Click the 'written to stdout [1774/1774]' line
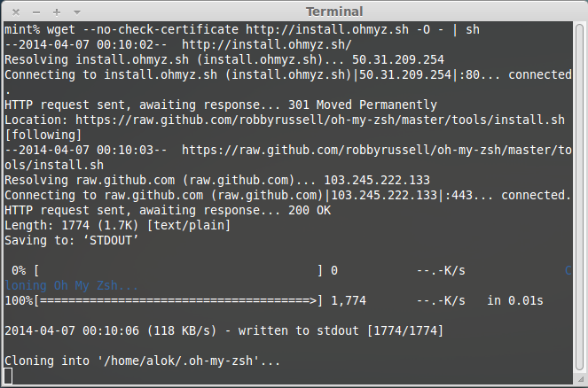Viewport: 588px width, 388px height. [x=337, y=330]
